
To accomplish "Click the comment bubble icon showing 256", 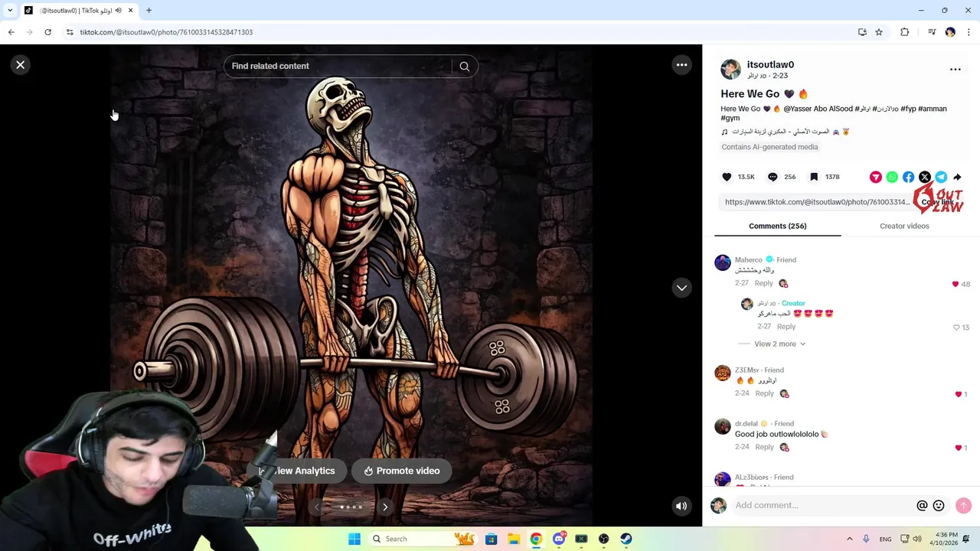I will (773, 177).
